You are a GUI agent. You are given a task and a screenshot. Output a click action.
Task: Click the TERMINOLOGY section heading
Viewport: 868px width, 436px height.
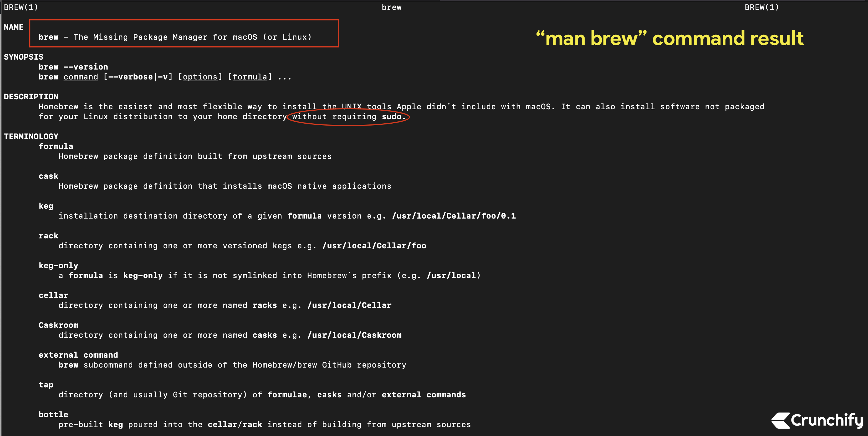click(31, 136)
